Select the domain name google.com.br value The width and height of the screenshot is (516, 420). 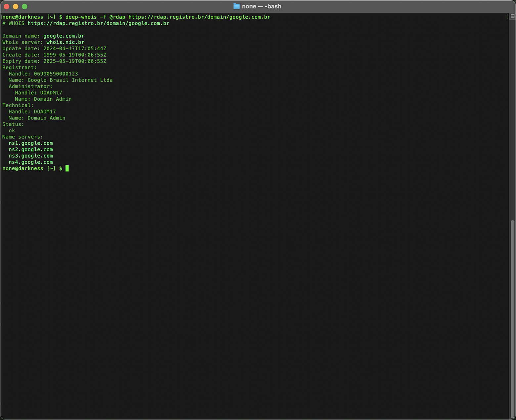63,36
